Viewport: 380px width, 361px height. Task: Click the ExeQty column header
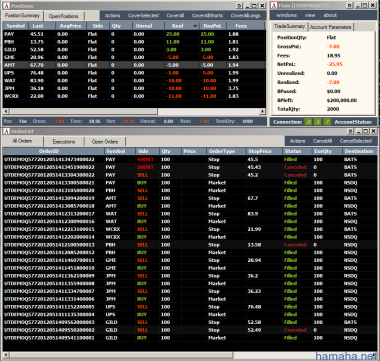327,151
